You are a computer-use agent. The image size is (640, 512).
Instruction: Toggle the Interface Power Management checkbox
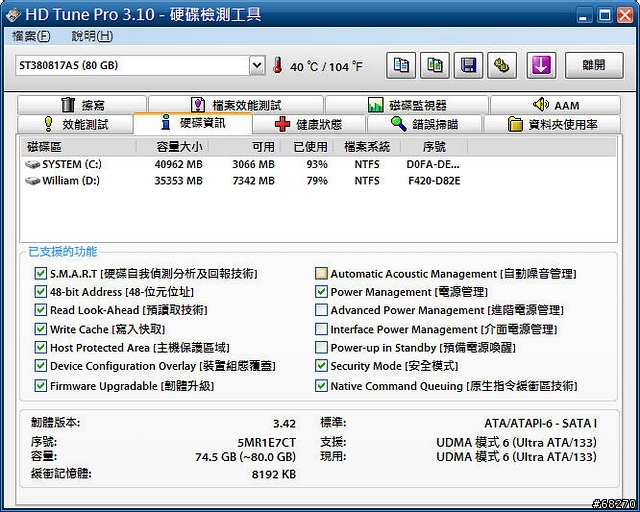pyautogui.click(x=321, y=329)
